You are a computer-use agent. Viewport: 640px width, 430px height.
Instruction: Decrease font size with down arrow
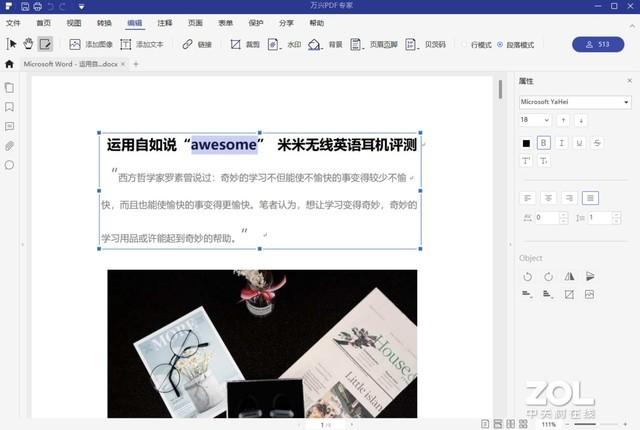coord(581,120)
